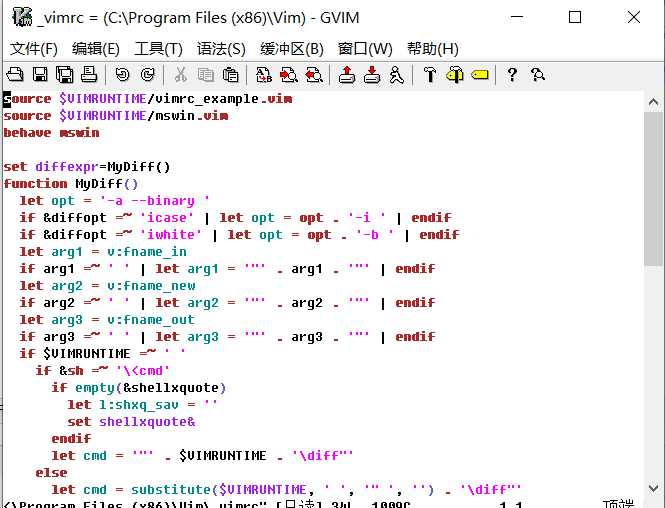
Task: Load session with the up-arrow icon
Action: (347, 75)
